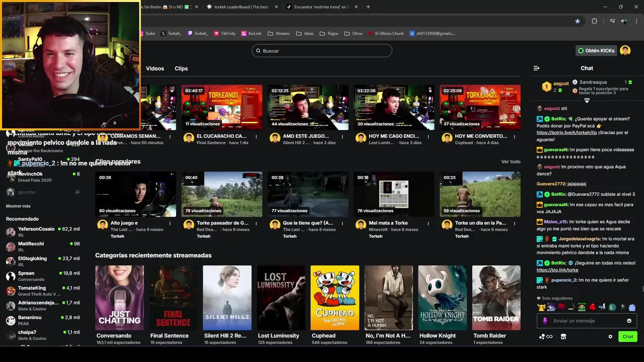This screenshot has height=362, width=644.
Task: Open the AMO ESTE JUEGO video thumbnail
Action: point(308,107)
